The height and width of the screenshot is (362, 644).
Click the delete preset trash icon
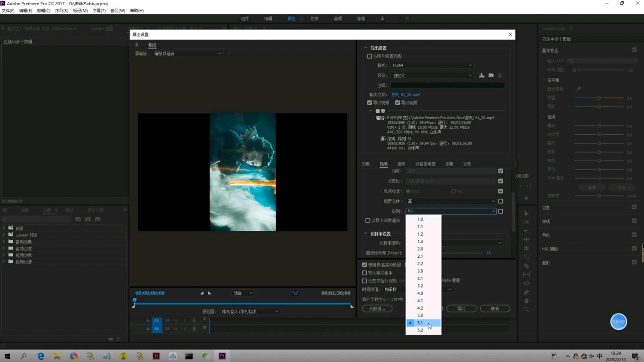click(x=500, y=75)
